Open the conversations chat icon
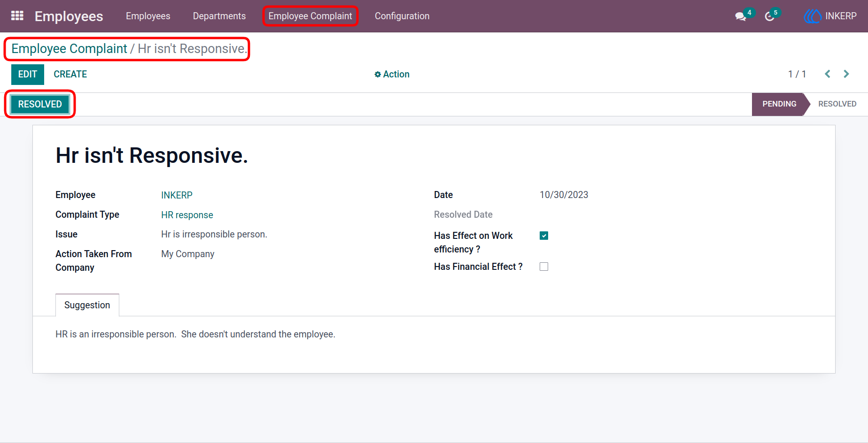The image size is (868, 443). [741, 16]
